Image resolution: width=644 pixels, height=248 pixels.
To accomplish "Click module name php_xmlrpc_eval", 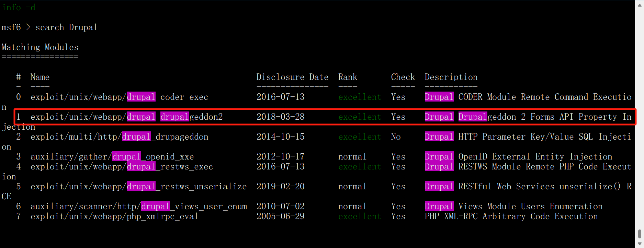I will coord(114,216).
